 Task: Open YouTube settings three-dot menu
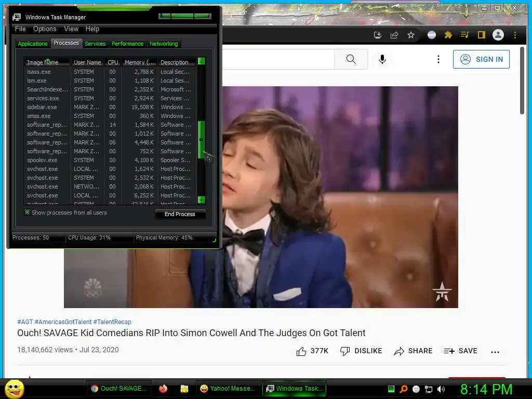coord(438,59)
